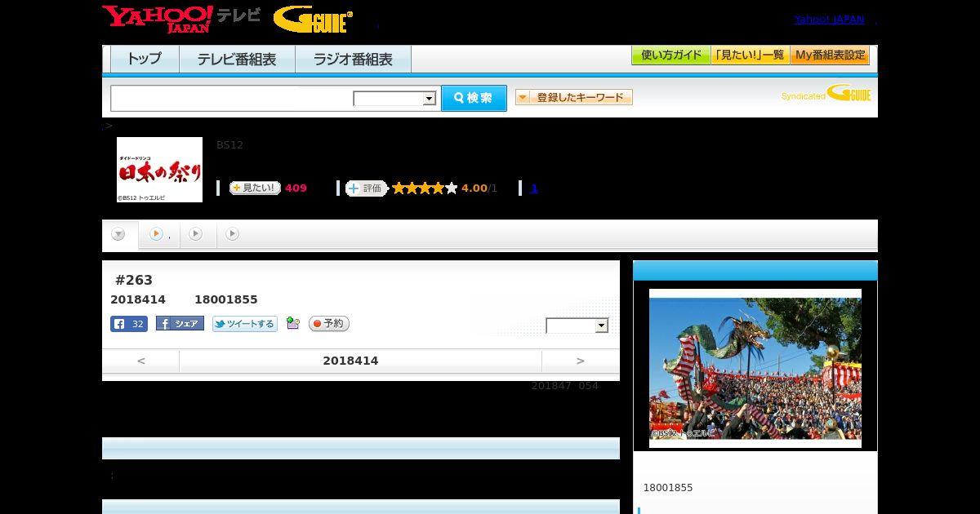Click the ツイートする button
Screen dimensions: 980x514
(x=245, y=324)
